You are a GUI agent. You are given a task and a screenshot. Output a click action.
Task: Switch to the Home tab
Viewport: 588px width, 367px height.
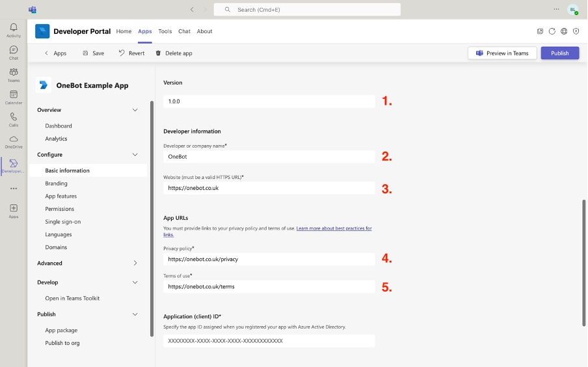click(x=124, y=31)
